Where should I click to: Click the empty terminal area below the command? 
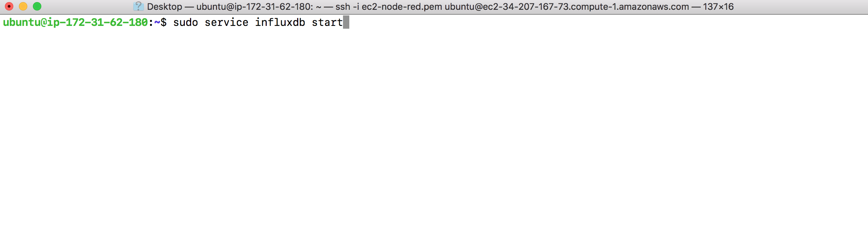coord(434,129)
